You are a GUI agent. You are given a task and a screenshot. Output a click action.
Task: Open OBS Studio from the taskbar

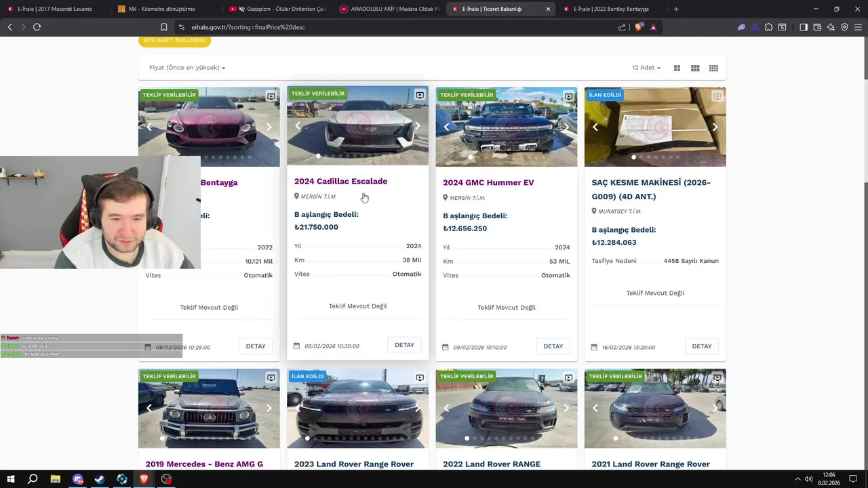pyautogui.click(x=166, y=479)
